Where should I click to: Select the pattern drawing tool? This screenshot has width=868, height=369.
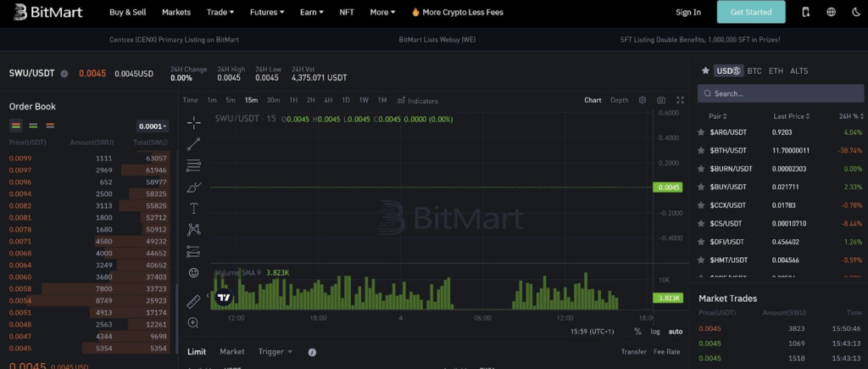click(x=193, y=229)
